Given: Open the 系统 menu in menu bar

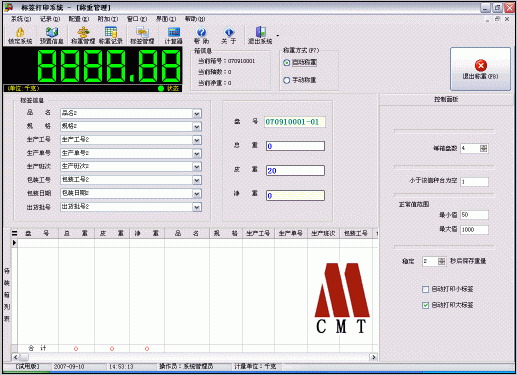Looking at the screenshot, I should point(21,19).
